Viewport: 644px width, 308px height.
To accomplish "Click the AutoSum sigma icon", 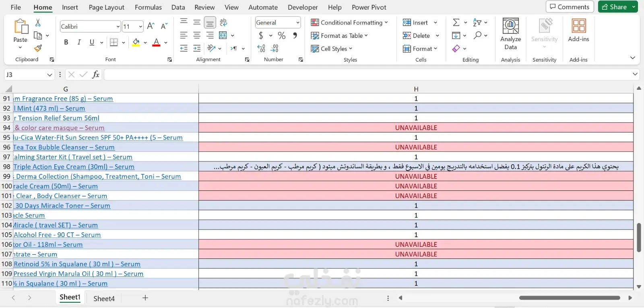I will [456, 23].
